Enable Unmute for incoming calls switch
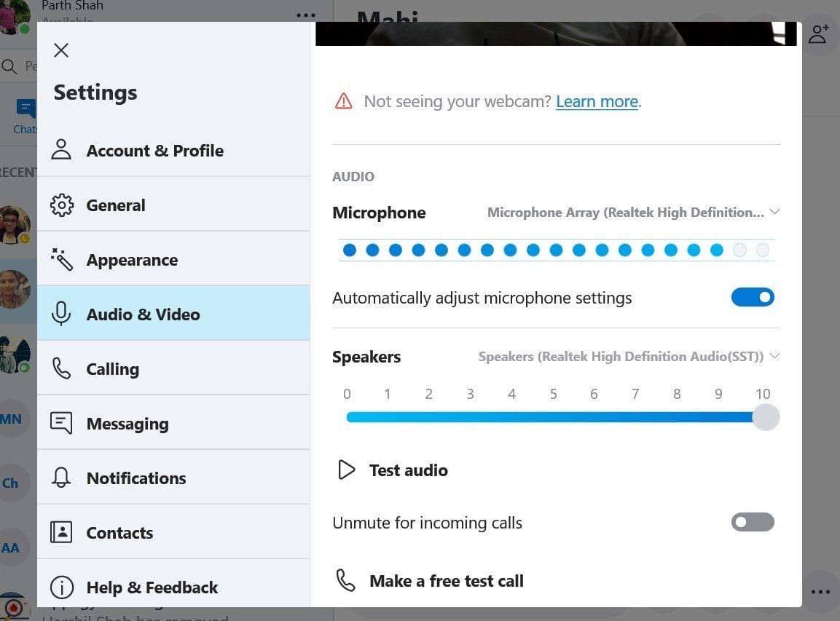Viewport: 840px width, 621px height. pos(753,522)
